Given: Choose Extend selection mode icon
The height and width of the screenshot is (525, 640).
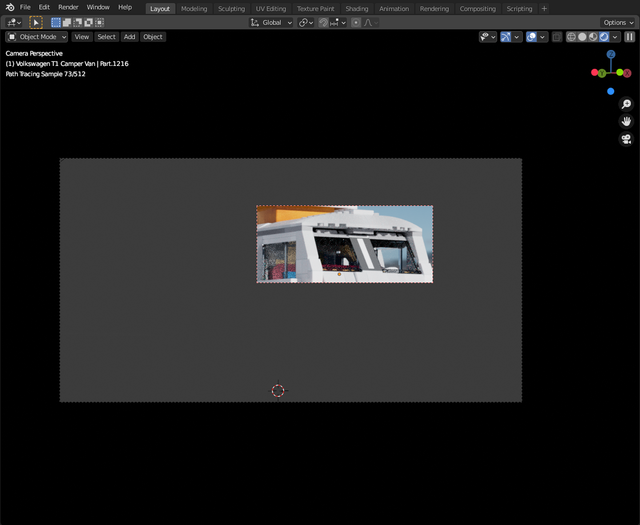Looking at the screenshot, I should coord(67,22).
